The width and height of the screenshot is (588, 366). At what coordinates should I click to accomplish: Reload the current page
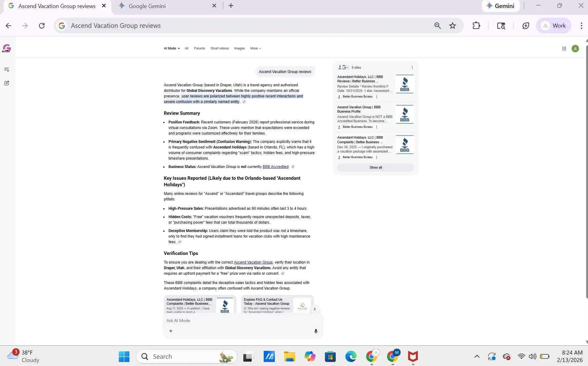42,26
